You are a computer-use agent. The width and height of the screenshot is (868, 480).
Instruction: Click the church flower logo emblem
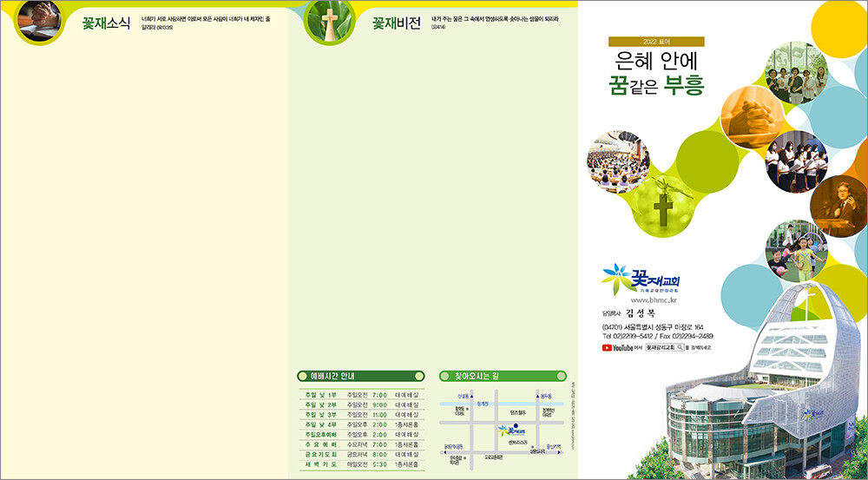(x=618, y=279)
